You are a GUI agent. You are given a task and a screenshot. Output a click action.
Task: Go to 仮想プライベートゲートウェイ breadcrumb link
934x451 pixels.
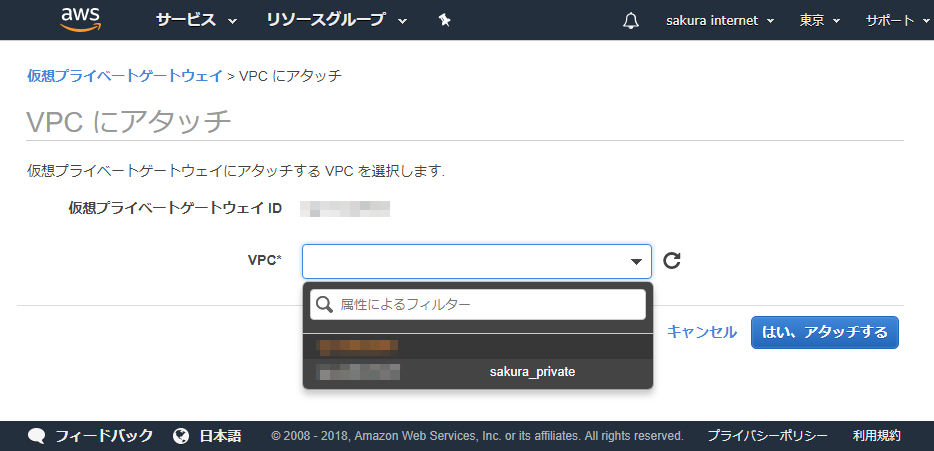(x=125, y=75)
